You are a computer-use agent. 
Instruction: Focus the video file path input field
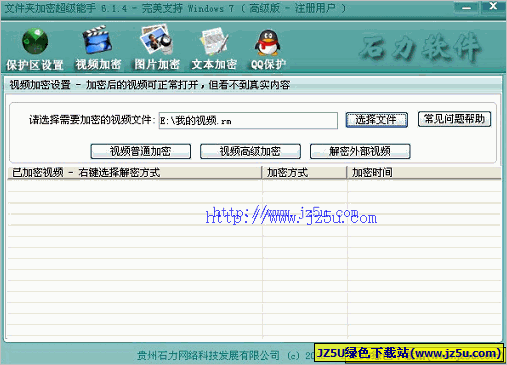pos(248,120)
